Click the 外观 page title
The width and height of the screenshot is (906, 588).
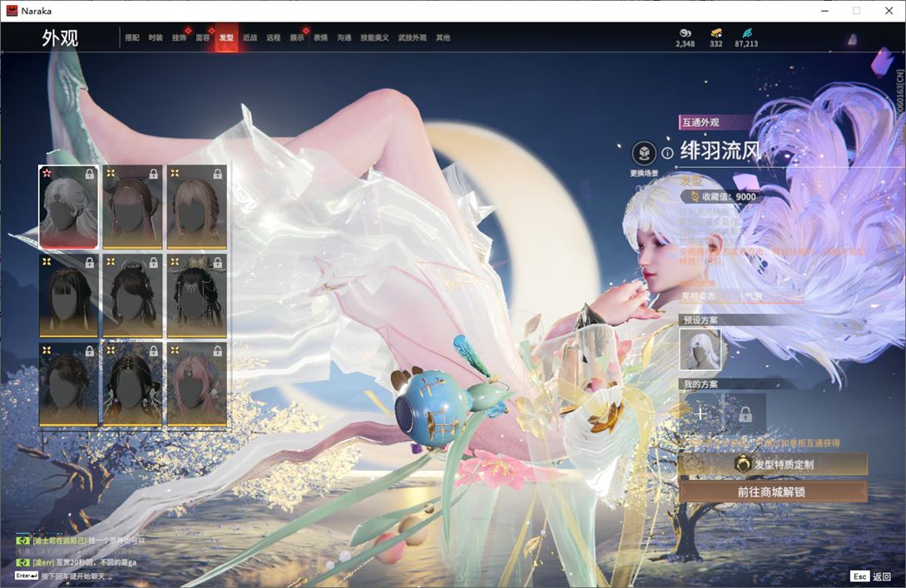coord(60,38)
